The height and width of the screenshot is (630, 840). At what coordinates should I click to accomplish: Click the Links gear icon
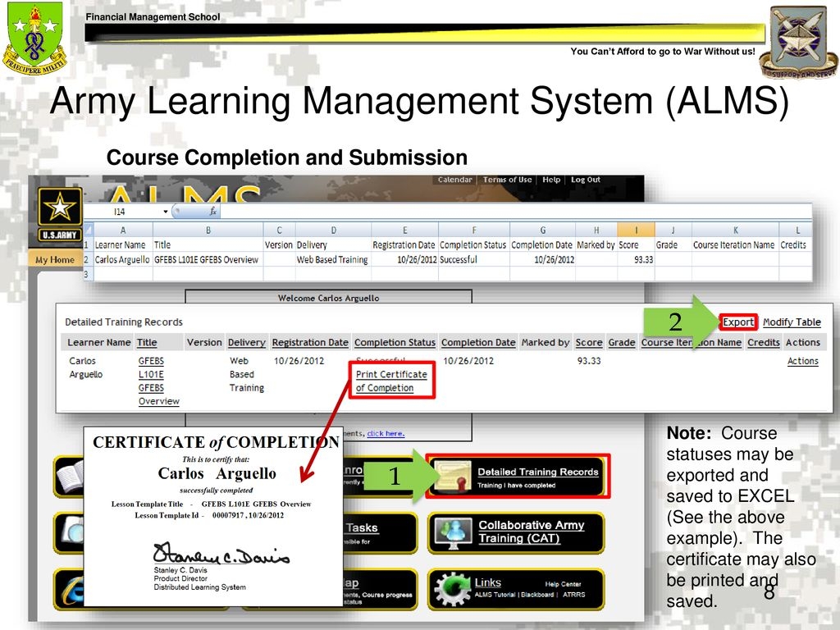[453, 587]
